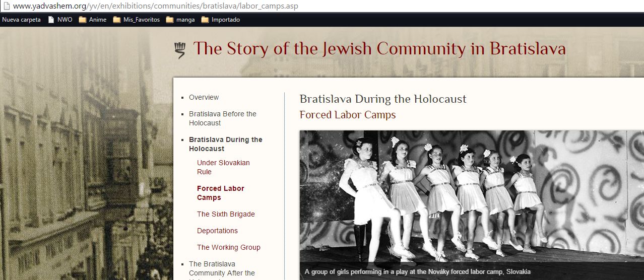This screenshot has height=280, width=644.
Task: Open the Importado bookmark folder icon
Action: 205,20
